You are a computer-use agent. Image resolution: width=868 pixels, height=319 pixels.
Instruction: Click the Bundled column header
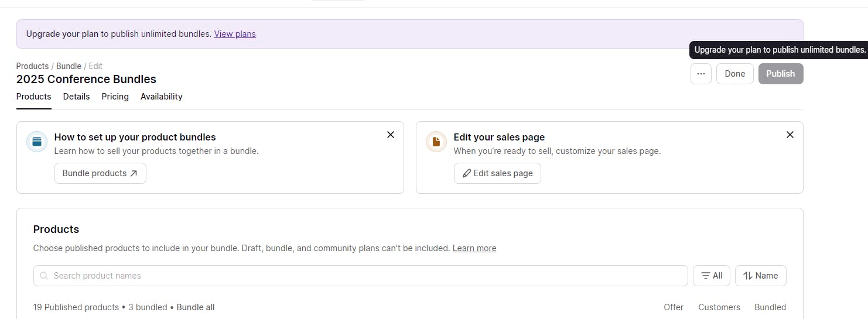(770, 307)
